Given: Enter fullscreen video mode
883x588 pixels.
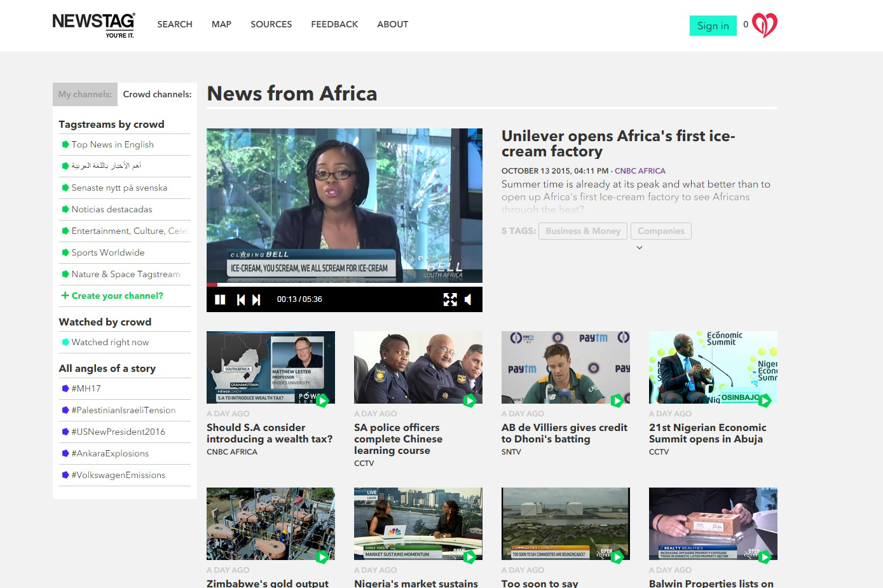Looking at the screenshot, I should click(450, 299).
